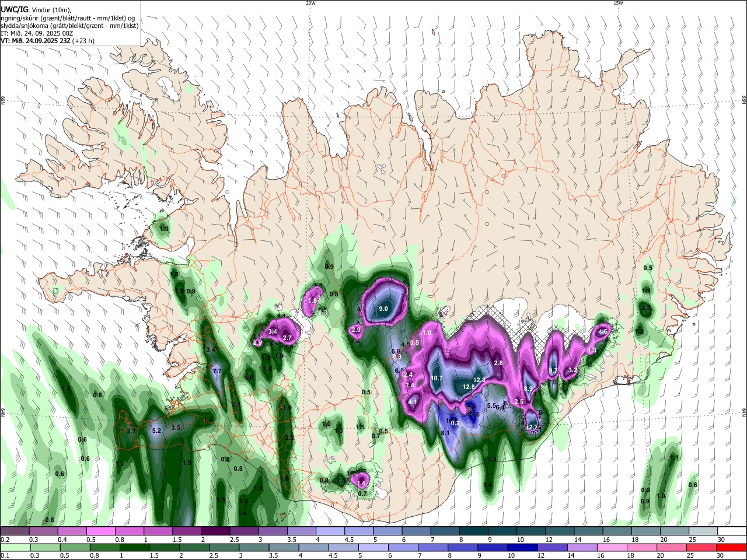Click the 4.1 precipitation value
This screenshot has height=560, width=747.
413,402
